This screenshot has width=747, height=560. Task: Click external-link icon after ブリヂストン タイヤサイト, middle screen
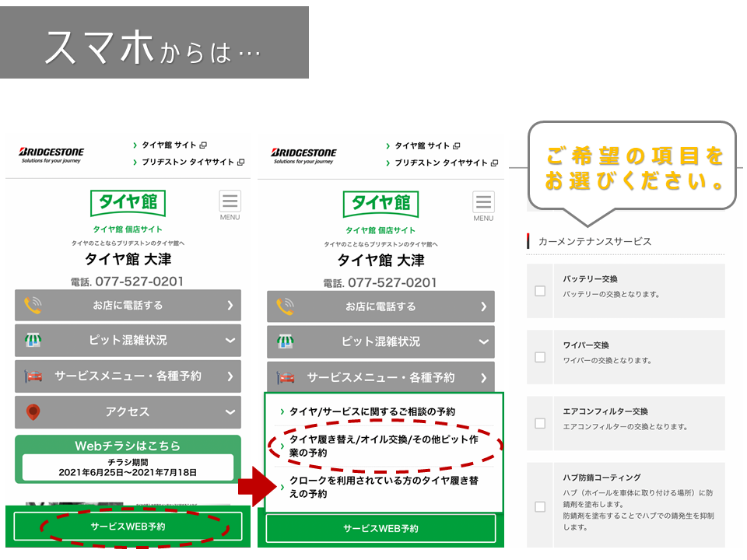click(495, 163)
